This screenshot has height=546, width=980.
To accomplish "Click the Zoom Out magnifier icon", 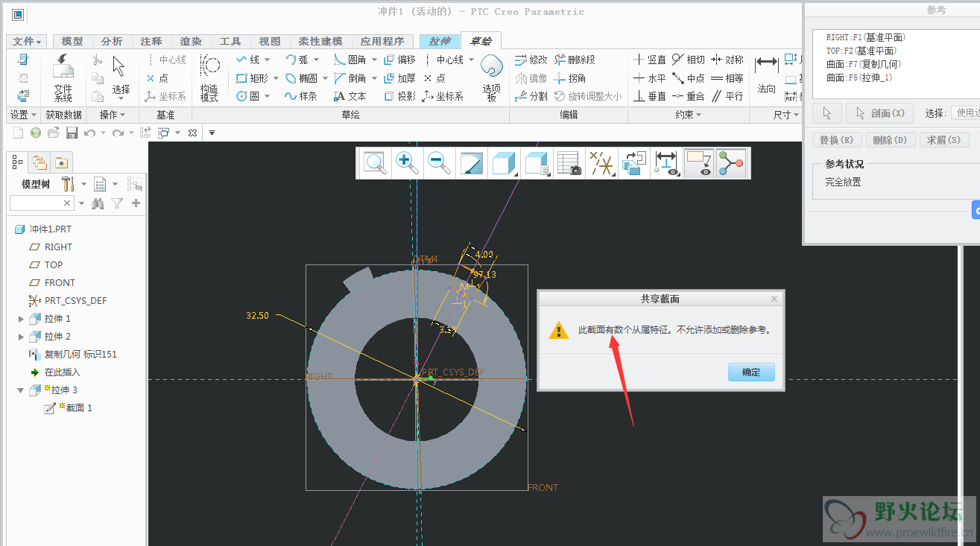I will pyautogui.click(x=439, y=162).
